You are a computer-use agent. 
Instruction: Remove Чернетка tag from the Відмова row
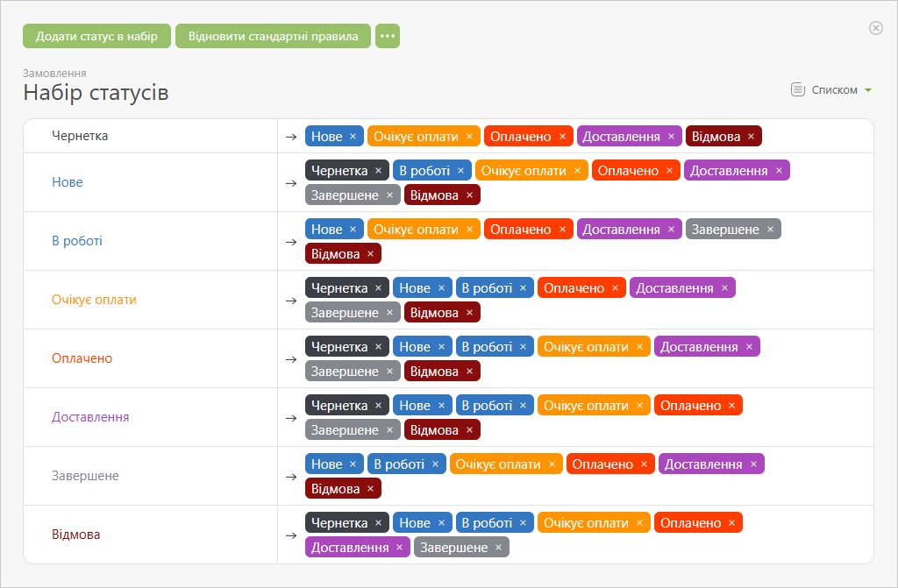click(379, 523)
